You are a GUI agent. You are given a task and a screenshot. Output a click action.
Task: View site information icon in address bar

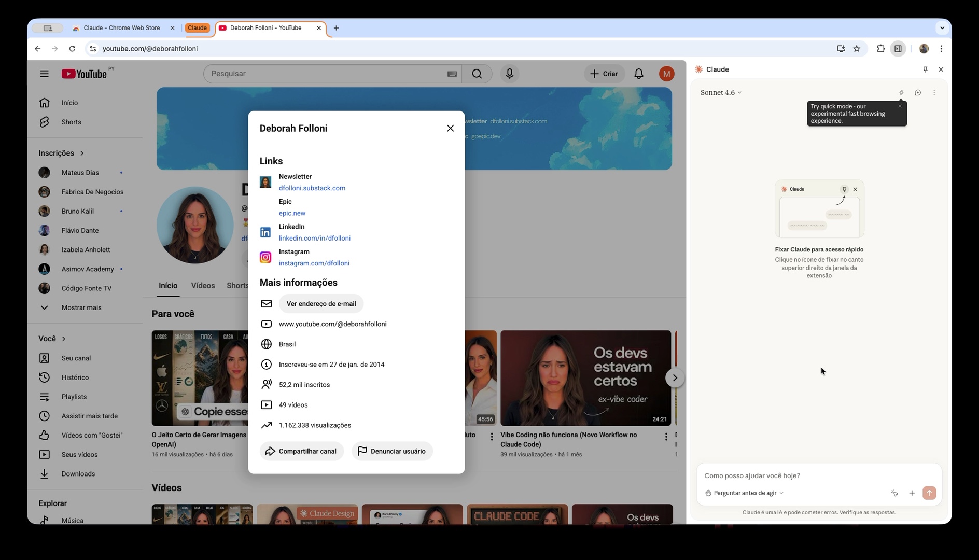(92, 49)
